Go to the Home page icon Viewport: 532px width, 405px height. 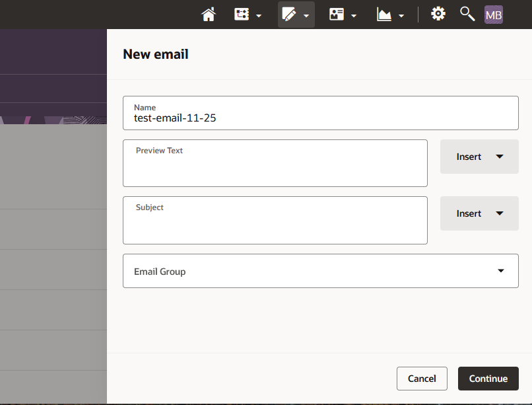tap(209, 15)
